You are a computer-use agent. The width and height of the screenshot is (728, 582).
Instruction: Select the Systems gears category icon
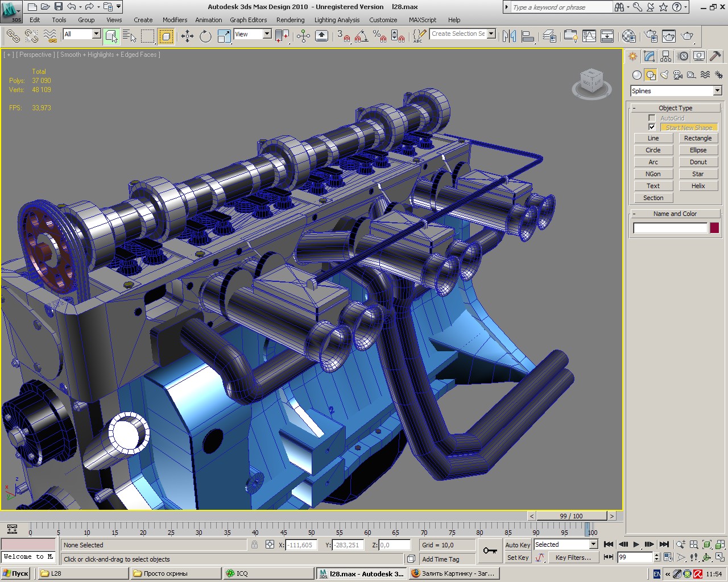[x=719, y=75]
